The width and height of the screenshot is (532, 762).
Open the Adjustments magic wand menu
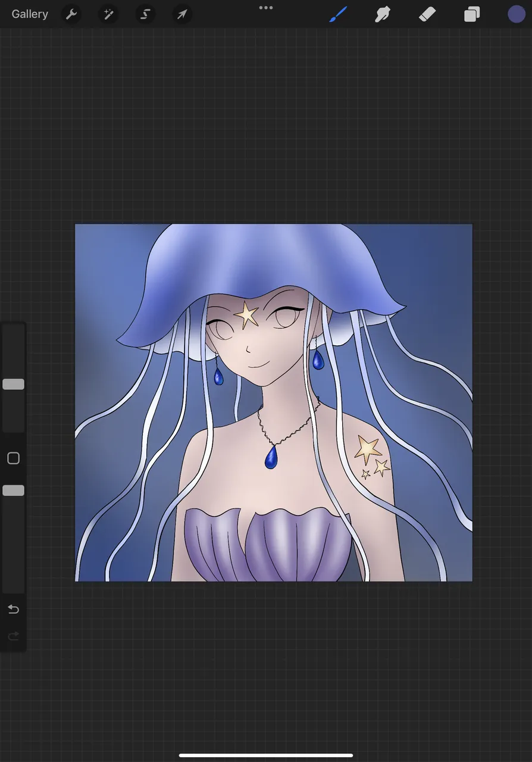point(108,14)
